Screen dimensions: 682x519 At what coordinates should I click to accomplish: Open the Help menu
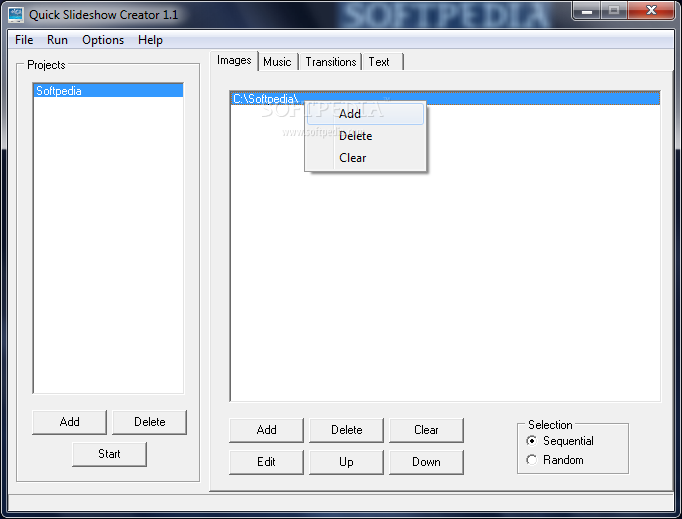click(150, 40)
